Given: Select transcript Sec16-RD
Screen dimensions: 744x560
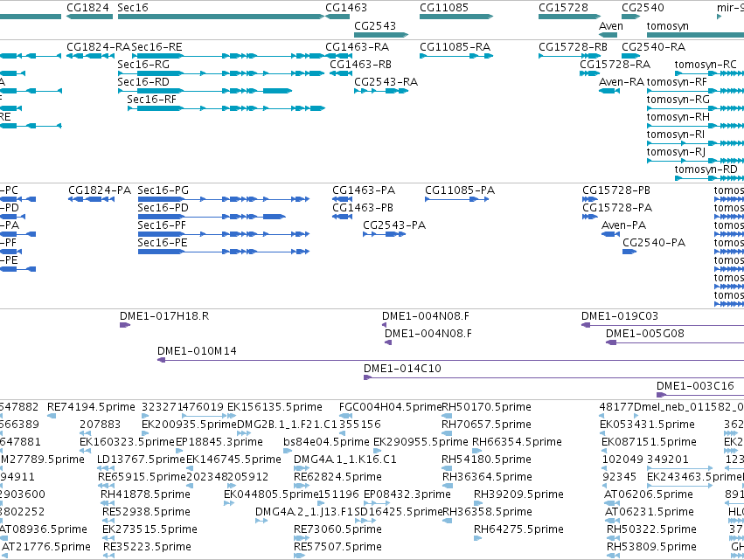Looking at the screenshot, I should (205, 91).
